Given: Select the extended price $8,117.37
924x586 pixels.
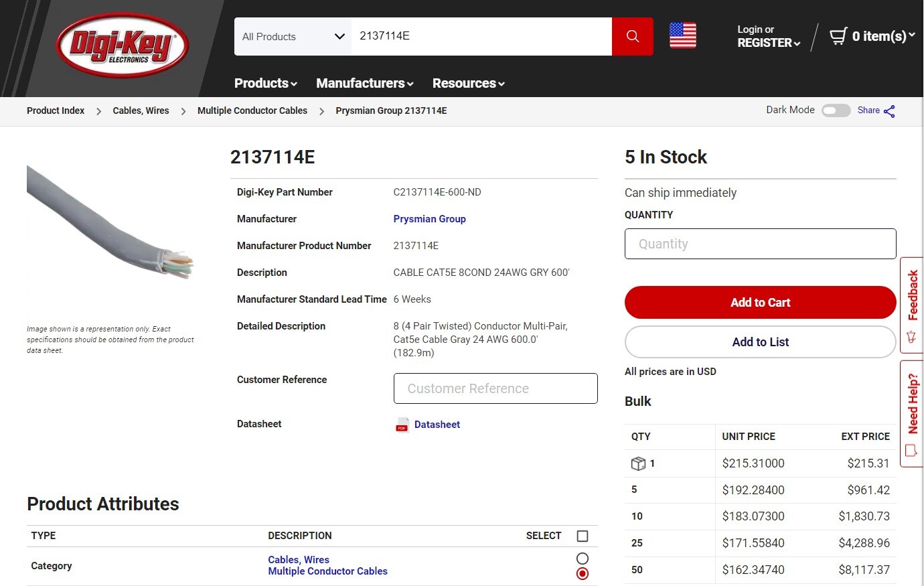Looking at the screenshot, I should [864, 570].
